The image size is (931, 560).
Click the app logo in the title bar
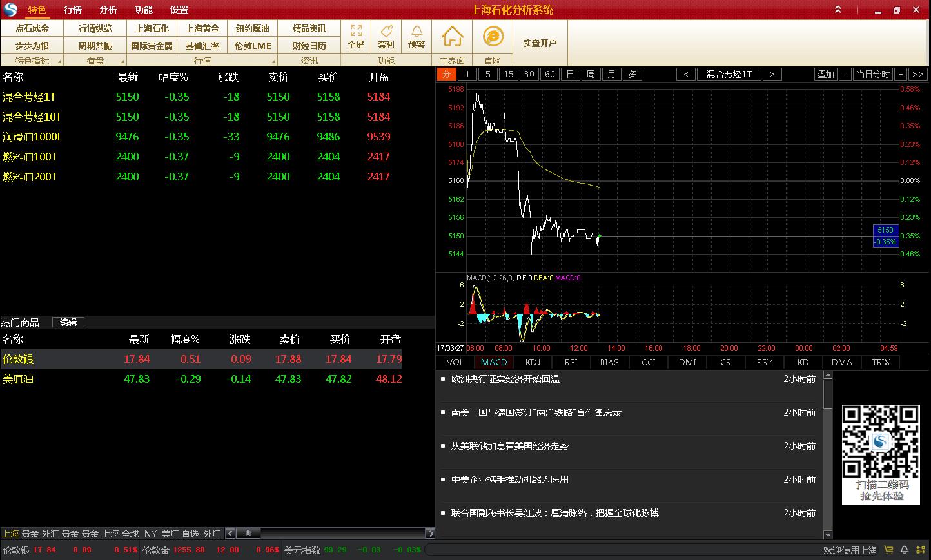[10, 10]
